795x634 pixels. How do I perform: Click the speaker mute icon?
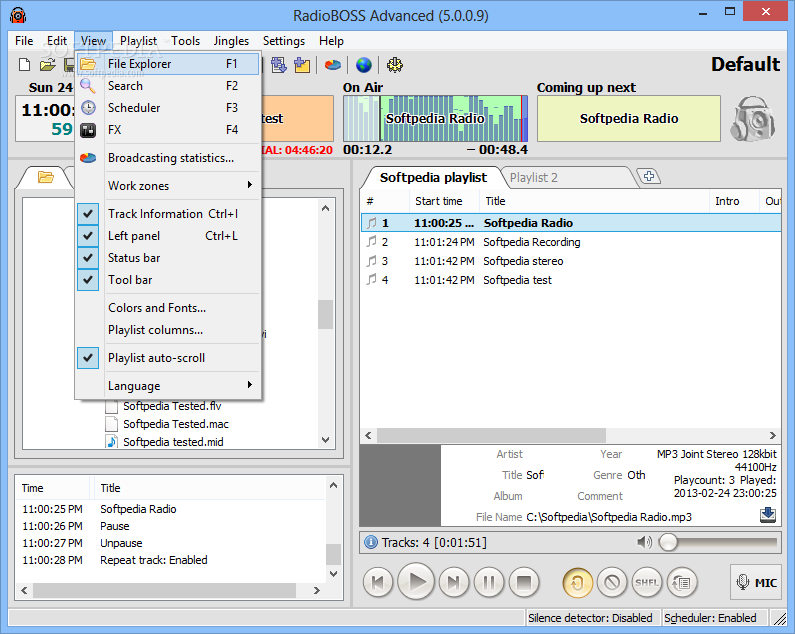(x=644, y=542)
